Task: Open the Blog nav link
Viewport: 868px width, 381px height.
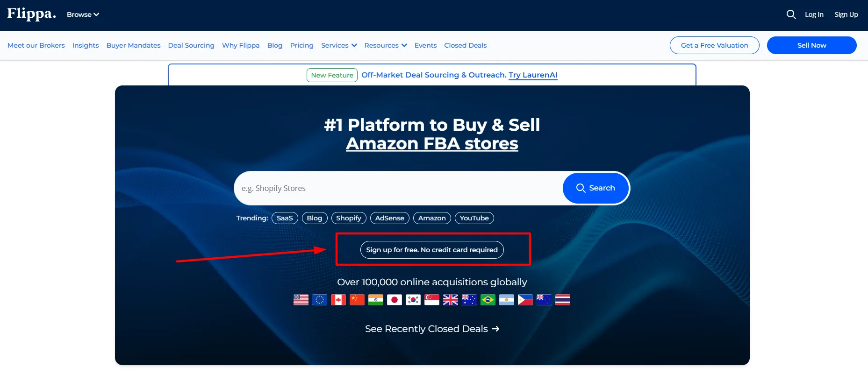Action: pos(275,45)
